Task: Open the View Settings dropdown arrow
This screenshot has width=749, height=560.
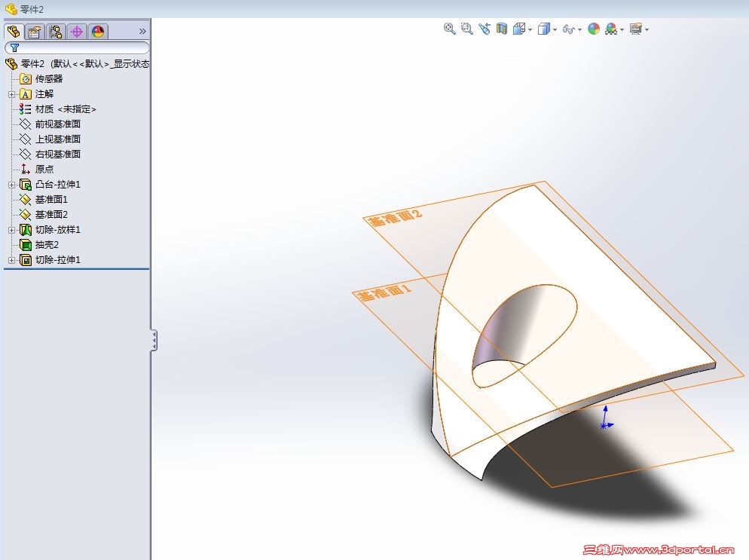Action: point(647,29)
